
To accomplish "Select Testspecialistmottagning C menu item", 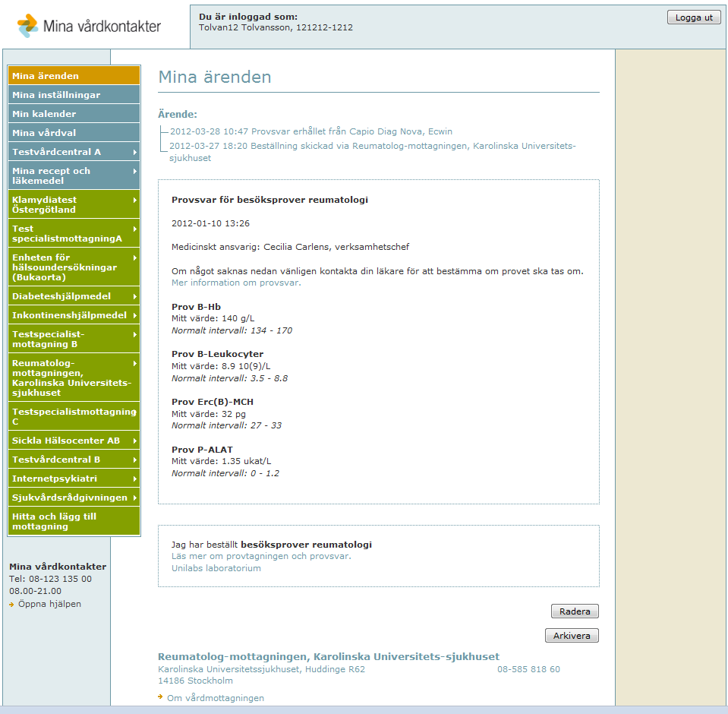I will pos(74,416).
